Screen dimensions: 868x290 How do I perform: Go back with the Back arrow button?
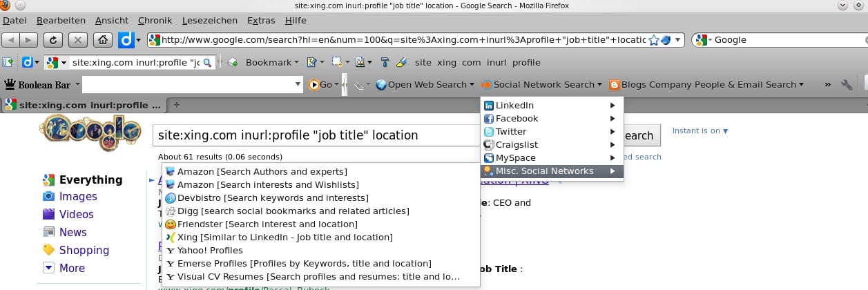(x=12, y=40)
